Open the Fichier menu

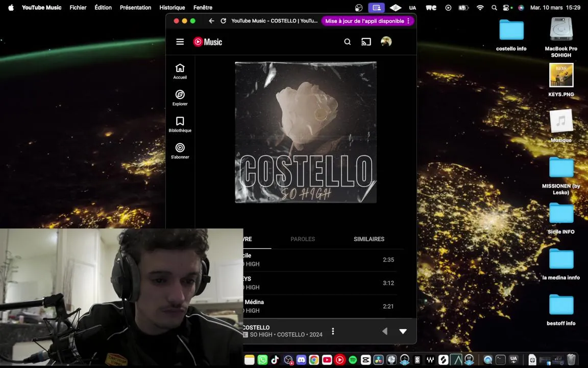click(x=78, y=8)
